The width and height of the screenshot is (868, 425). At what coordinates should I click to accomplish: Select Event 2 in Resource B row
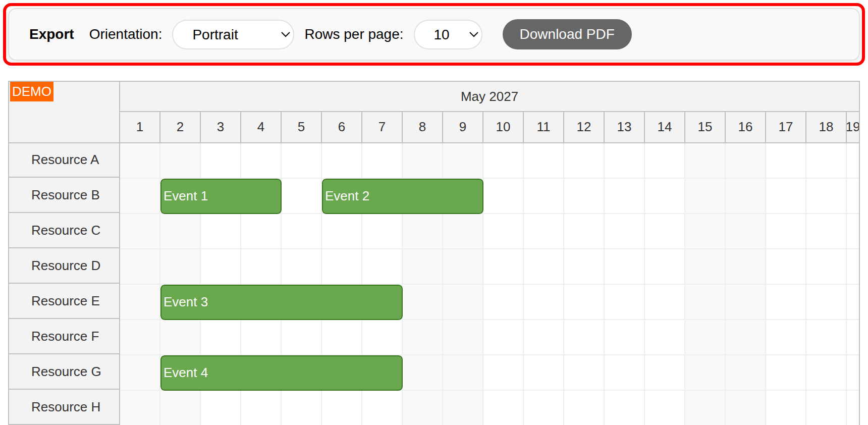pyautogui.click(x=403, y=196)
